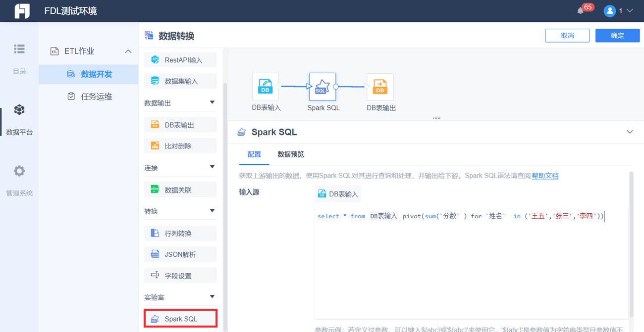Viewport: 644px width, 332px height.
Task: Select 数据开发 menu item
Action: pos(88,74)
